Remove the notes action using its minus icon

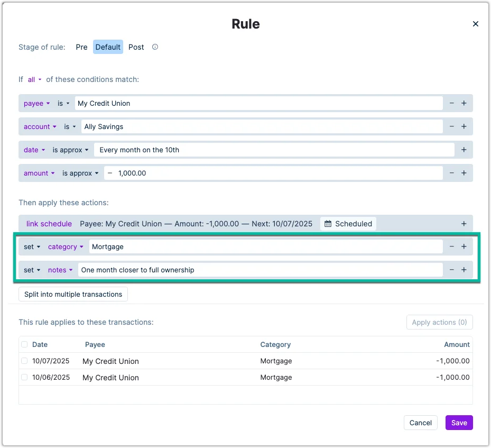tap(452, 270)
